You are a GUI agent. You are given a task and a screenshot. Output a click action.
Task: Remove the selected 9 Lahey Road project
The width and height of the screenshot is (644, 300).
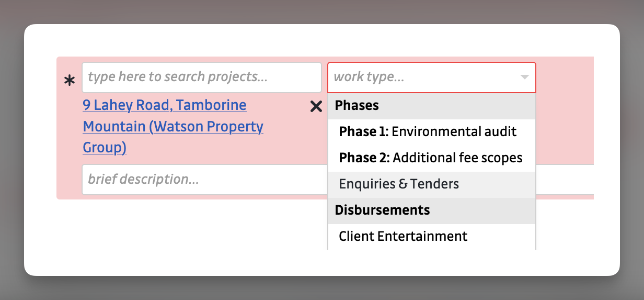[316, 107]
